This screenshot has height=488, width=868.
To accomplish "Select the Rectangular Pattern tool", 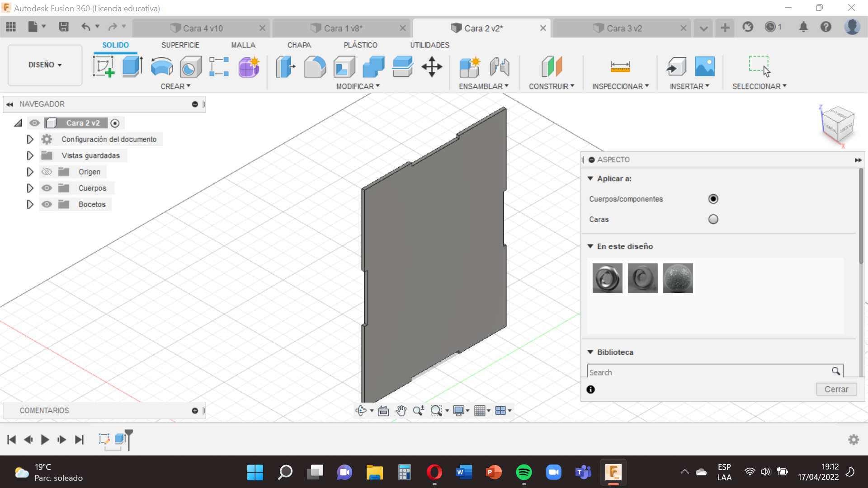I will [219, 67].
